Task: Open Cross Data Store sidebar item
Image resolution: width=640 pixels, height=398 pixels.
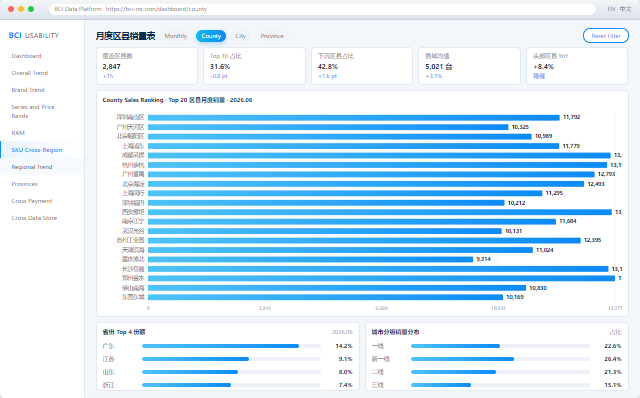Action: coord(34,218)
